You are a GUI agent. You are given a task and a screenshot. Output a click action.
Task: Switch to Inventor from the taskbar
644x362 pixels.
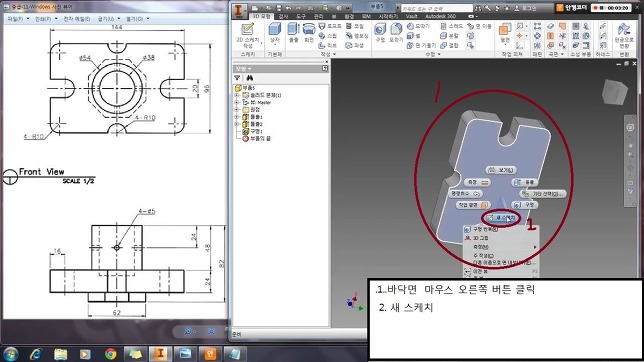(x=160, y=354)
